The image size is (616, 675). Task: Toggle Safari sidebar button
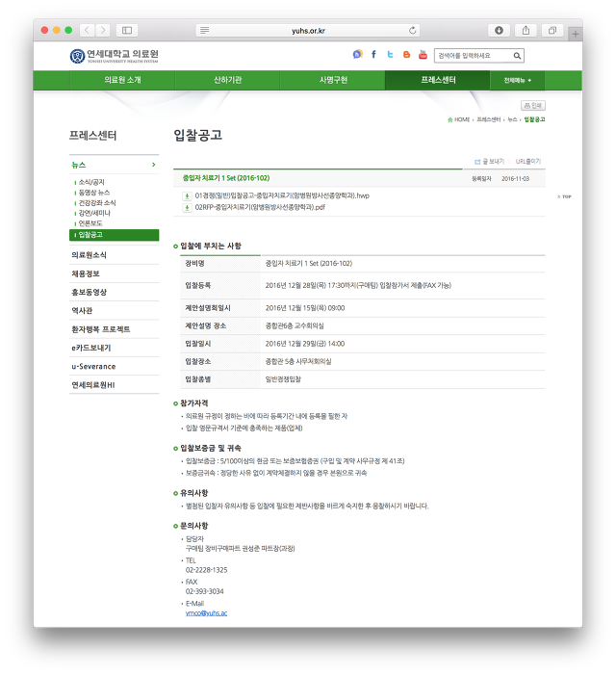[x=127, y=30]
